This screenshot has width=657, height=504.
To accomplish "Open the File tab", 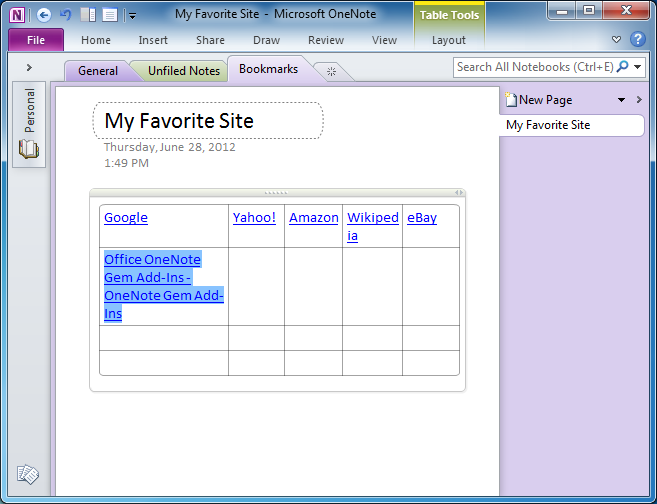I will coord(36,40).
